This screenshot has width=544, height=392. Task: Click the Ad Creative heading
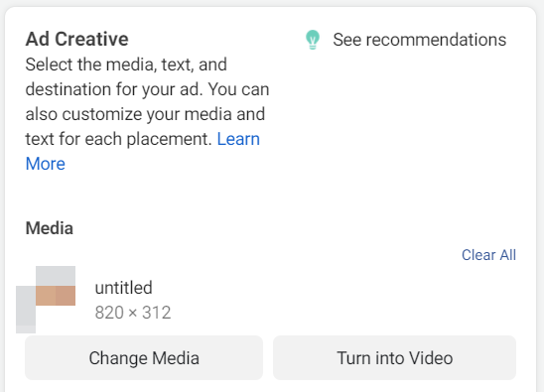coord(77,39)
